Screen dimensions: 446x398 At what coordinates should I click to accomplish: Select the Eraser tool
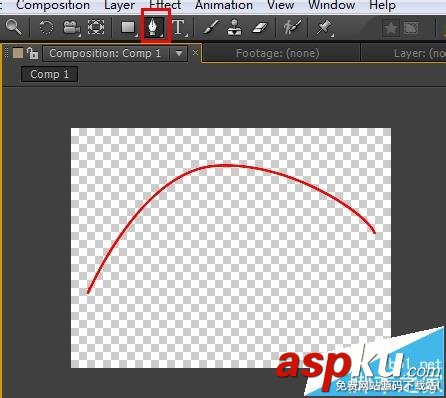pos(260,28)
